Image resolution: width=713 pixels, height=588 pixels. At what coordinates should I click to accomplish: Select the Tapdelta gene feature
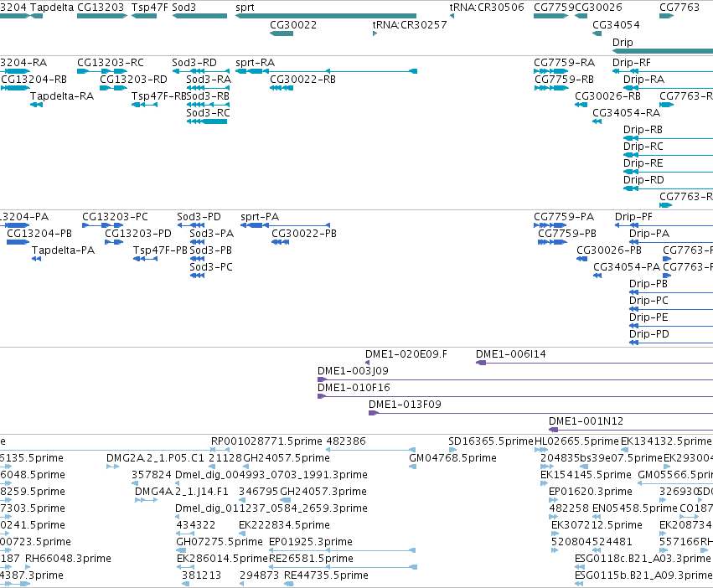point(36,16)
